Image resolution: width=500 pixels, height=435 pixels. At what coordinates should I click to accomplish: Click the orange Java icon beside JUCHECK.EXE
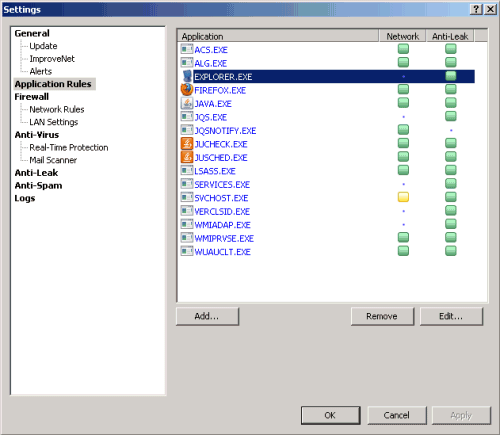pyautogui.click(x=187, y=144)
